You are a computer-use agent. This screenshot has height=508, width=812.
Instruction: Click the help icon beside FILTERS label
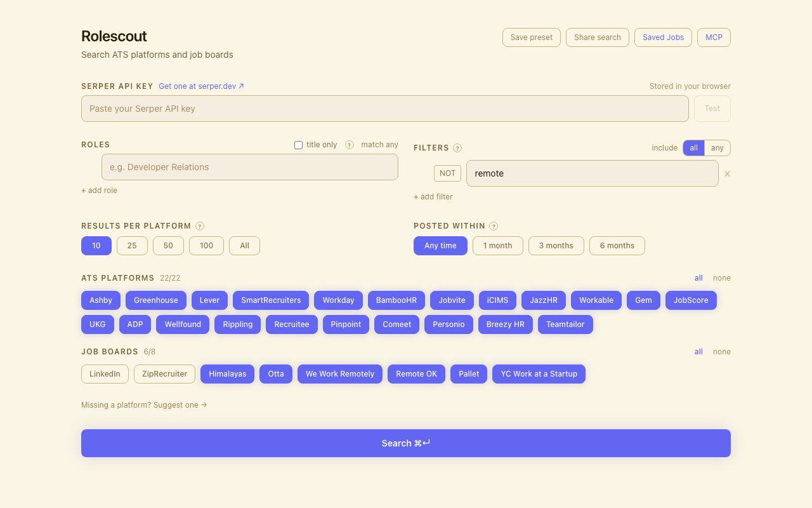click(x=457, y=148)
